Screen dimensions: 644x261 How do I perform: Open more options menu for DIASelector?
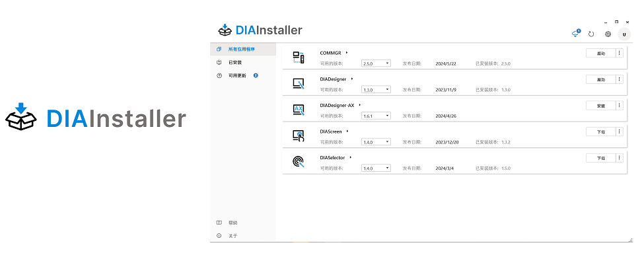click(x=620, y=158)
